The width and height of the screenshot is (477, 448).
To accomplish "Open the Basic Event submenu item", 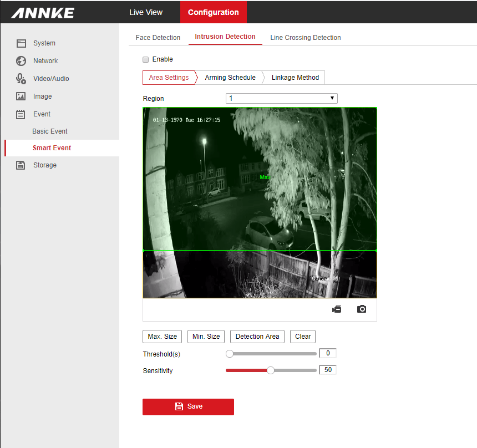I will pyautogui.click(x=50, y=131).
